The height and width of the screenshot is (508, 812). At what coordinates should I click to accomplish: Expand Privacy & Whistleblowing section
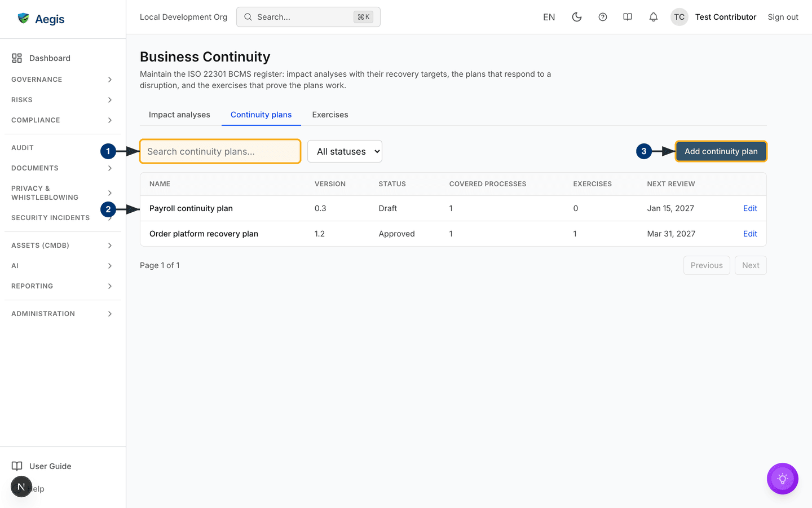tap(63, 193)
